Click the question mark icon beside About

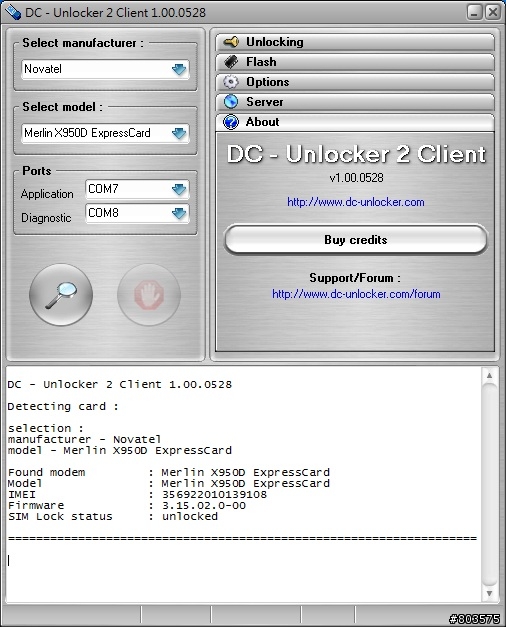tap(231, 122)
